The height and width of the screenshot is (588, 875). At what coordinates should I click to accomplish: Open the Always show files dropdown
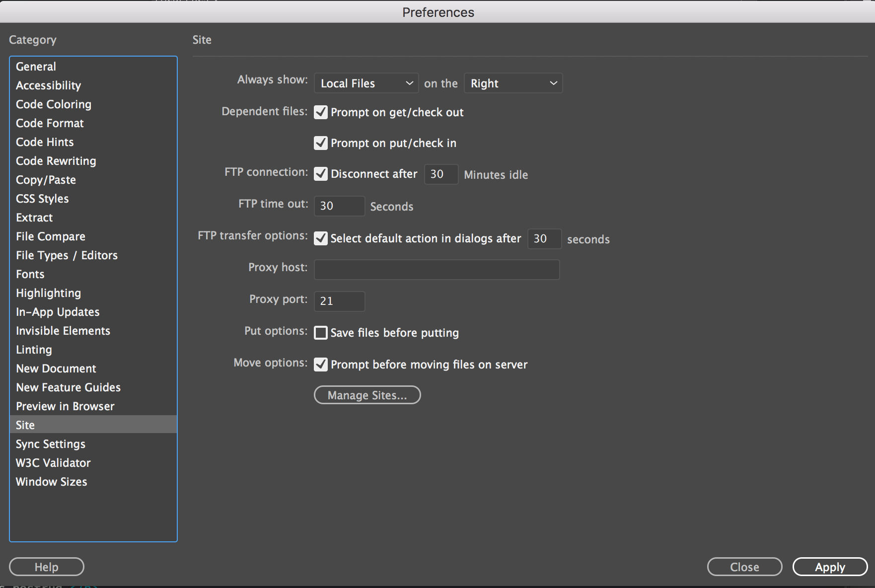[x=366, y=83]
